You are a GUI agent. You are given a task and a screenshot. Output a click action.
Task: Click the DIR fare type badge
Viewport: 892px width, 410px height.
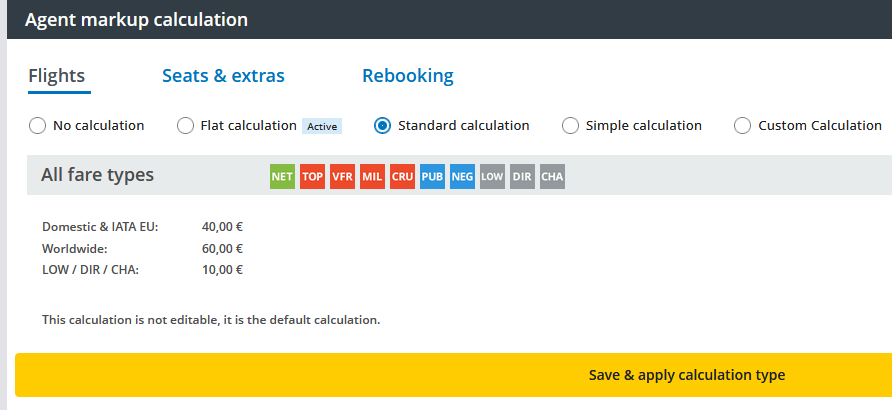(522, 177)
